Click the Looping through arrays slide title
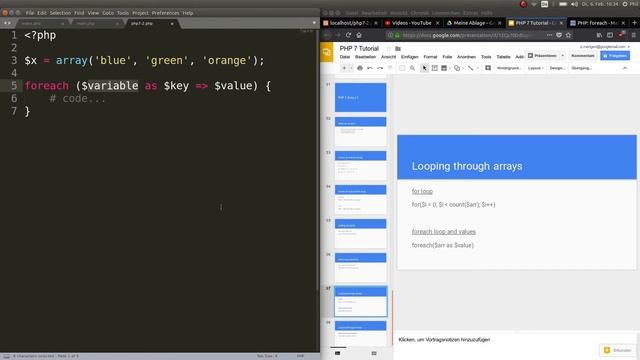 click(467, 166)
